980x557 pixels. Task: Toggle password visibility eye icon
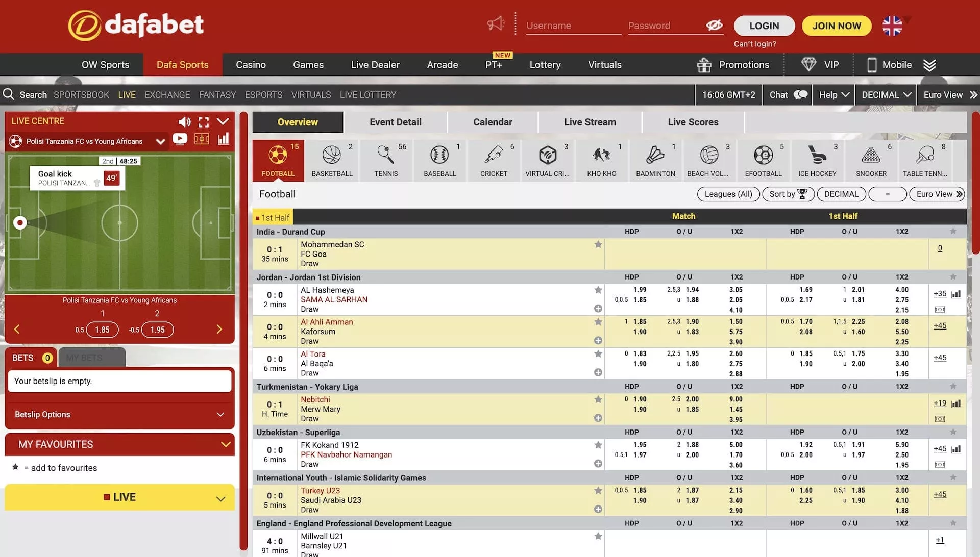(x=714, y=25)
